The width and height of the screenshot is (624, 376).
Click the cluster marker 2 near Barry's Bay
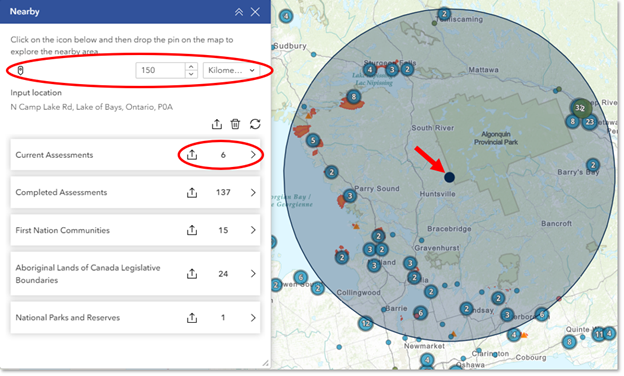[x=593, y=165]
